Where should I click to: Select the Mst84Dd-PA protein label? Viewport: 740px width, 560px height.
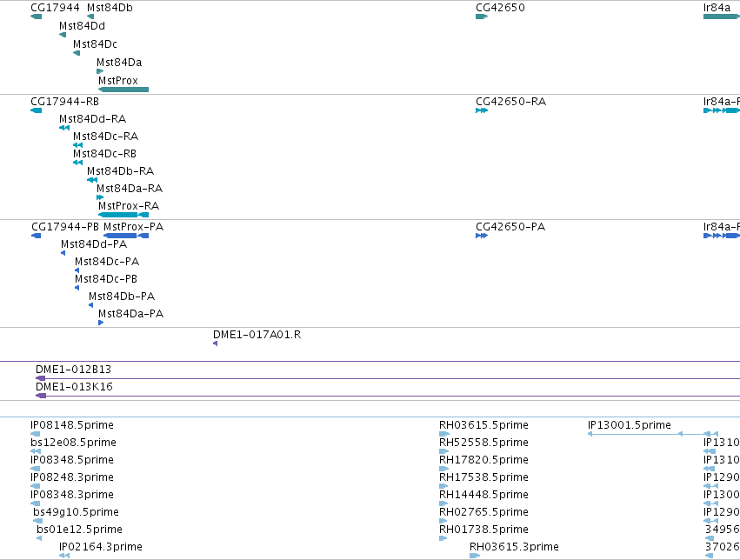pyautogui.click(x=94, y=244)
